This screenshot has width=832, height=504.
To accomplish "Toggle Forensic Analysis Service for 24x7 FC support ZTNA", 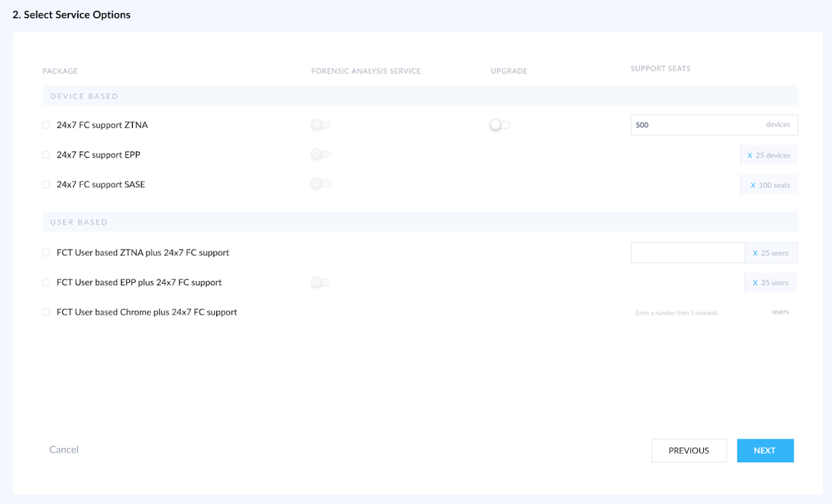I will pyautogui.click(x=320, y=125).
